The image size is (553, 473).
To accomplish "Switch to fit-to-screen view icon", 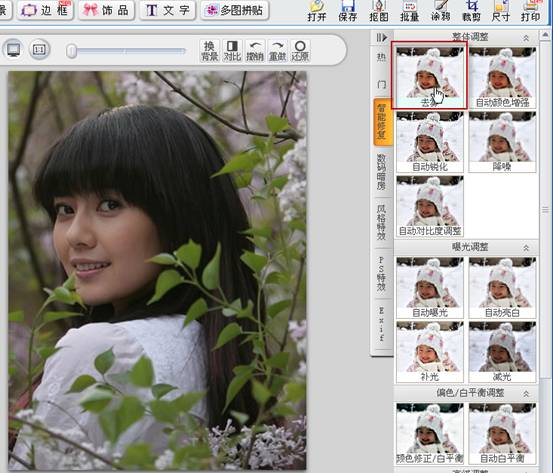I will [x=13, y=49].
